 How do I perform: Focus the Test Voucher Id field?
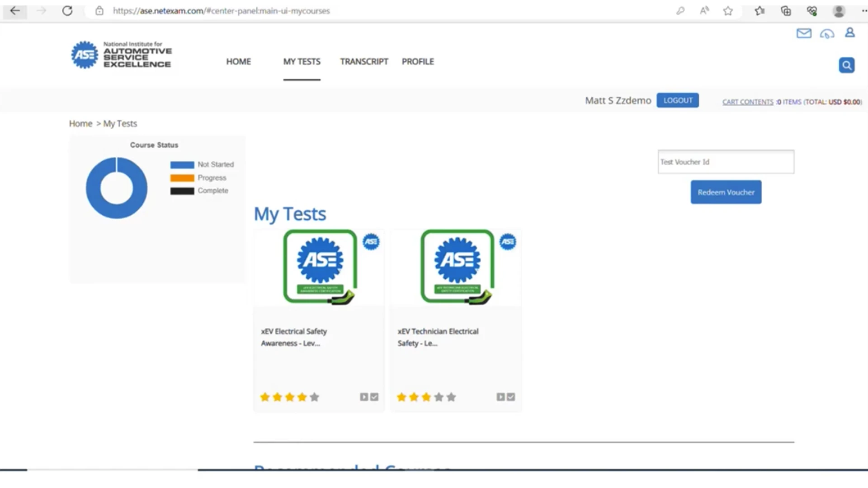coord(726,162)
